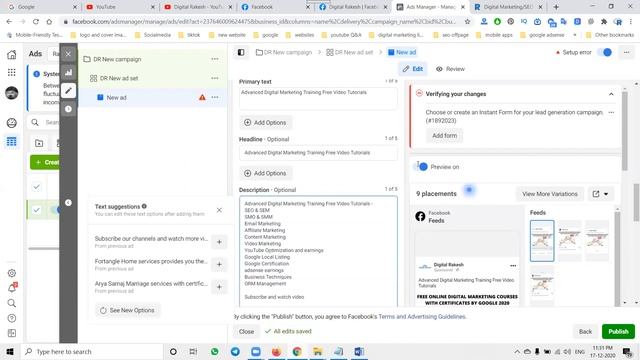Collapse the Verifying your changes section
Screen dimensions: 640x360
(611, 94)
